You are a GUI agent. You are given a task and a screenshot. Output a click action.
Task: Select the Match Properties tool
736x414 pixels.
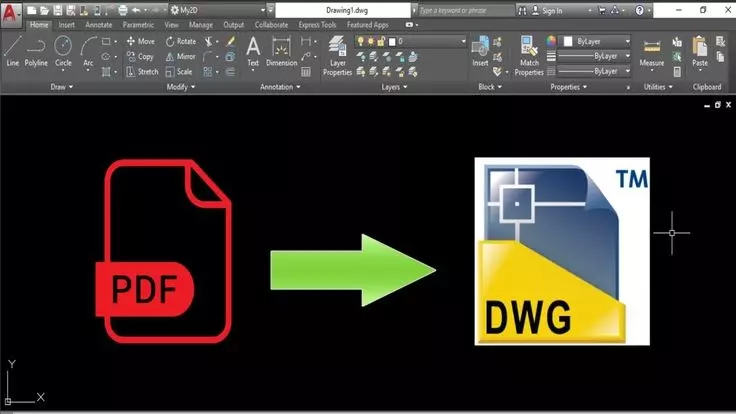click(x=529, y=56)
